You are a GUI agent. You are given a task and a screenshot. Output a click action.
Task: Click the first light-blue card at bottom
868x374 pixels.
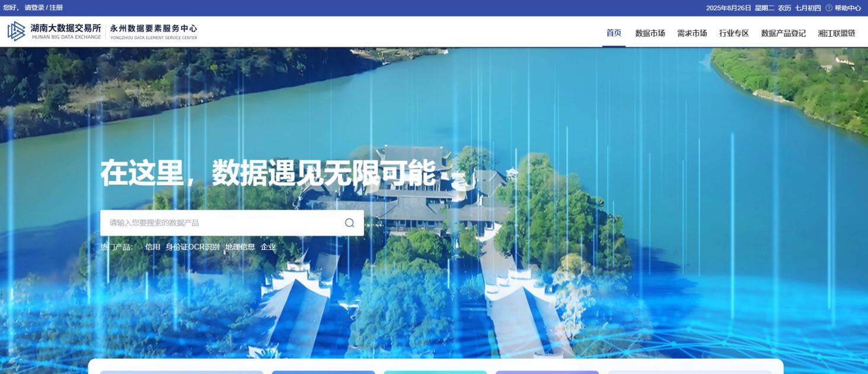click(181, 372)
